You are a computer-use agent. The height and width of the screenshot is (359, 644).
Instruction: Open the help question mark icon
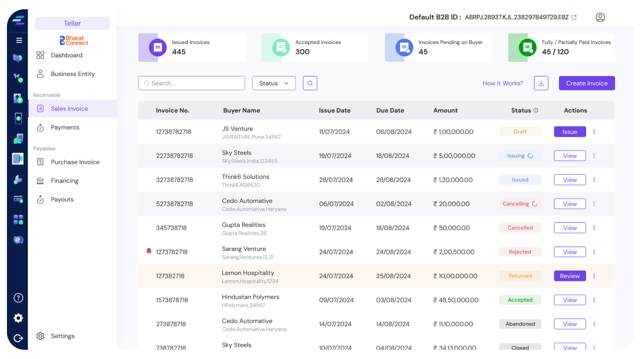click(x=19, y=298)
